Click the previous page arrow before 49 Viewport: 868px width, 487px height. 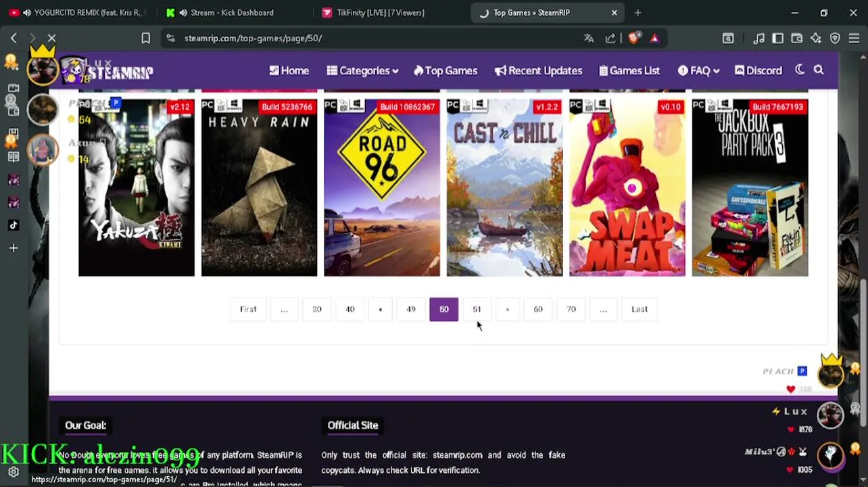pyautogui.click(x=381, y=309)
